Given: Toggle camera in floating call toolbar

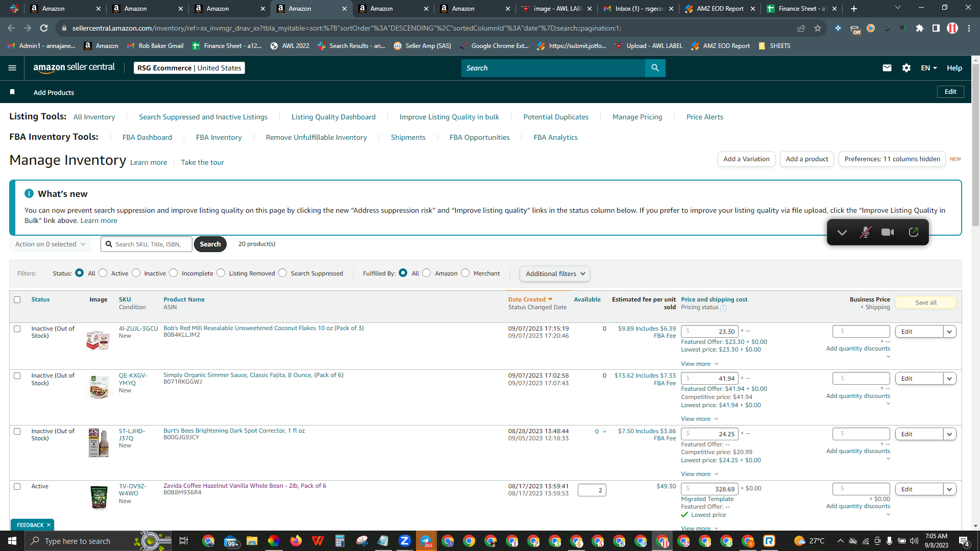Looking at the screenshot, I should 888,233.
